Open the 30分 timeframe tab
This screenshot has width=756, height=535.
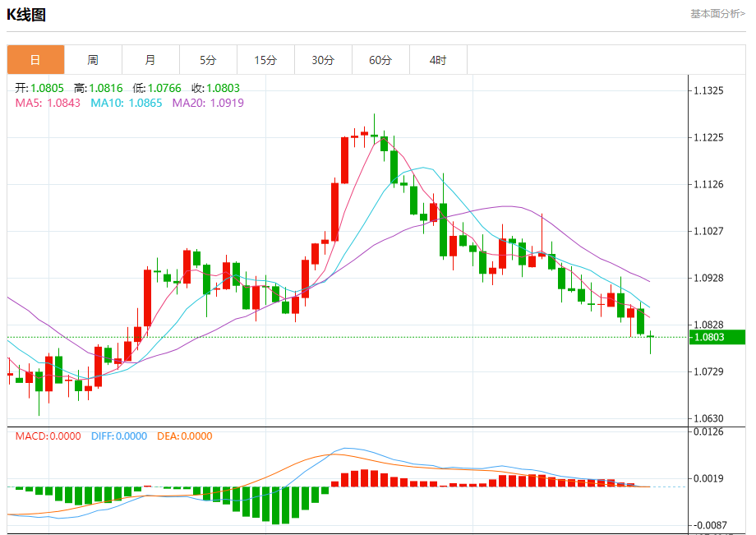point(323,60)
